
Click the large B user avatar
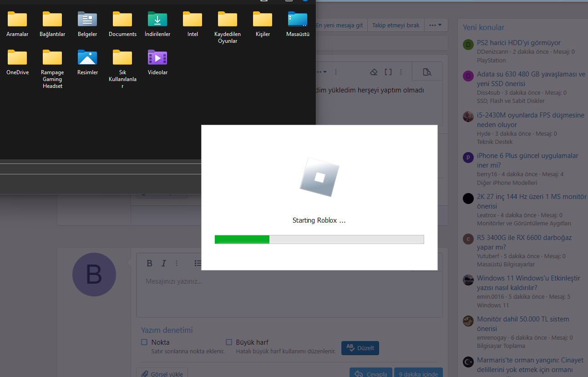coord(94,275)
